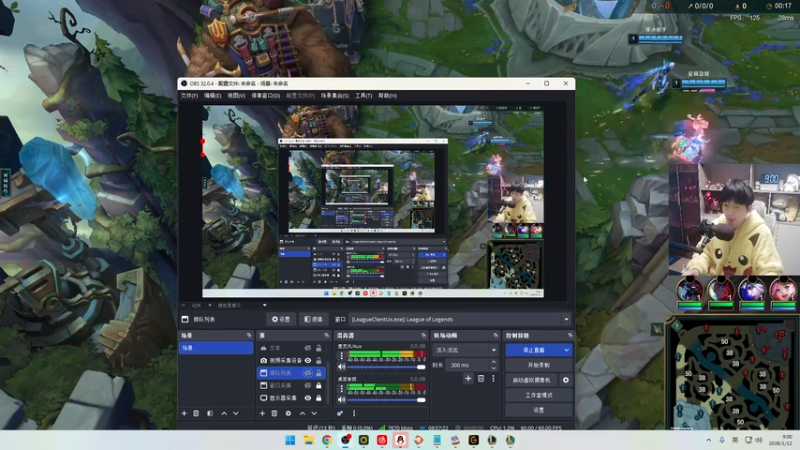Open 工具(T) menu
800x450 pixels.
364,95
